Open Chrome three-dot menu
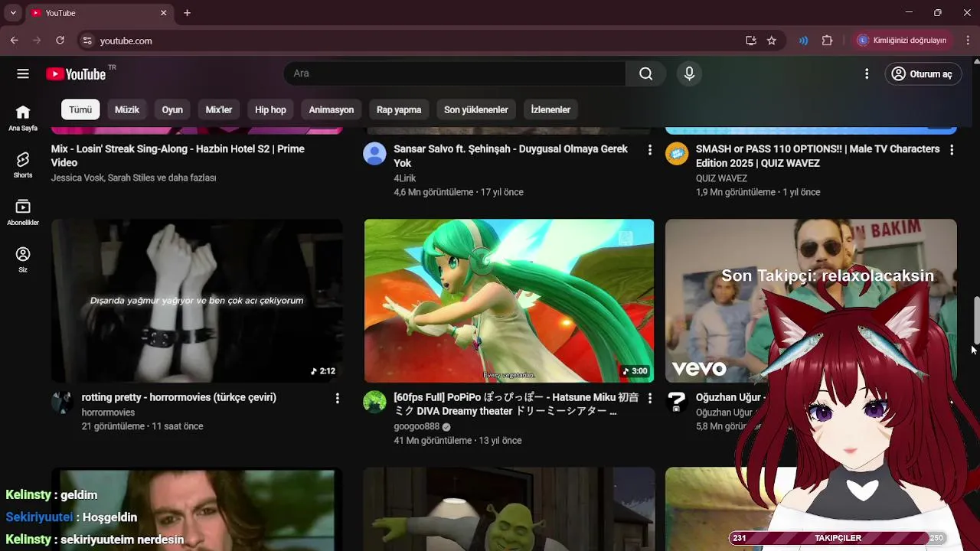Image resolution: width=980 pixels, height=551 pixels. 968,41
